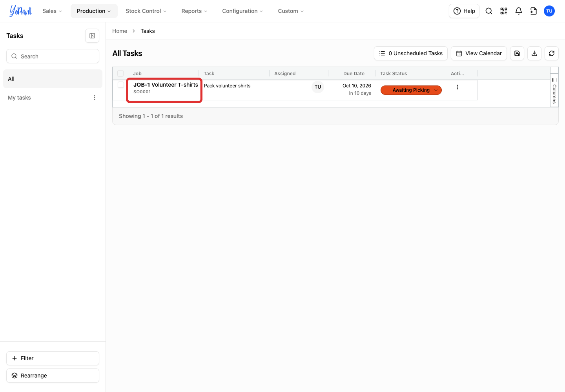565x392 pixels.
Task: Refresh the All Tasks list
Action: (x=552, y=53)
